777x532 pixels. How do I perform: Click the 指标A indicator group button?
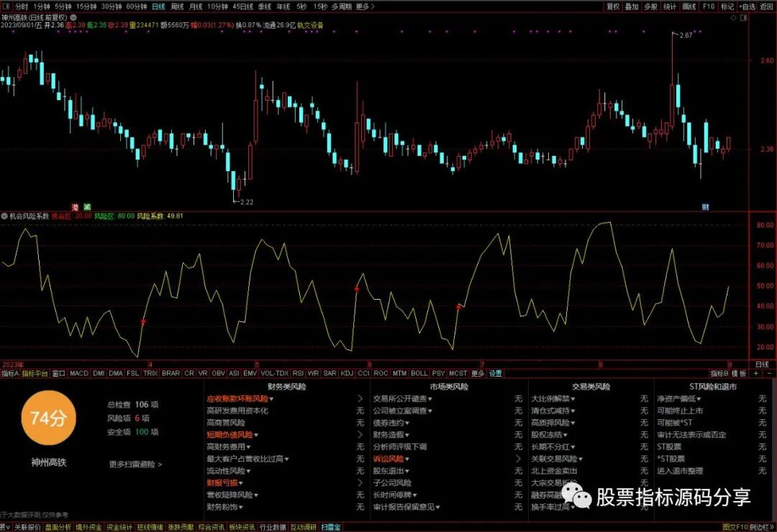10,373
